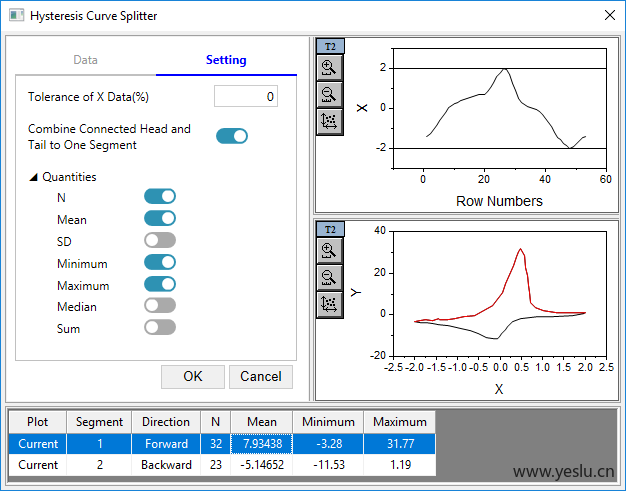Close the Hysteresis Curve Splitter dialog
This screenshot has width=626, height=491.
point(610,16)
